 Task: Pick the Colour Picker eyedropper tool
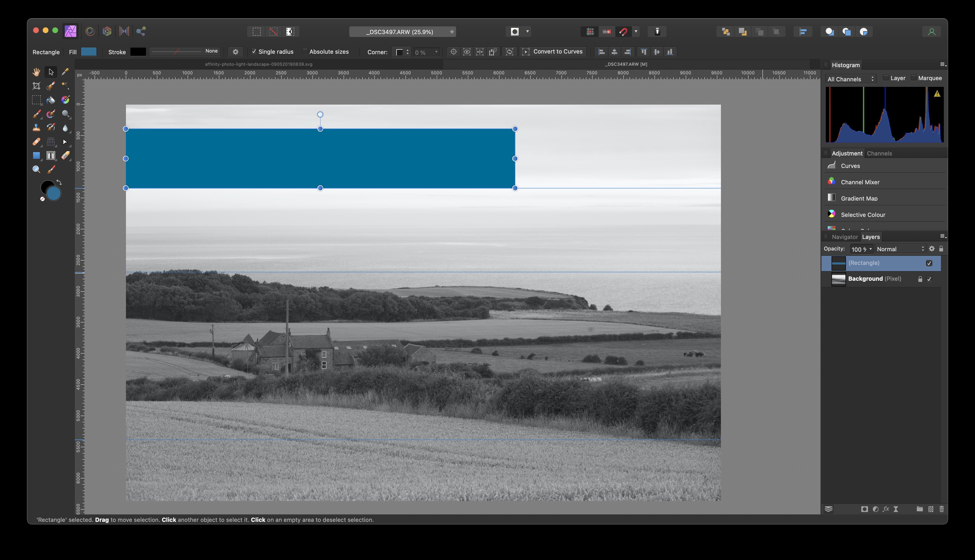click(65, 72)
